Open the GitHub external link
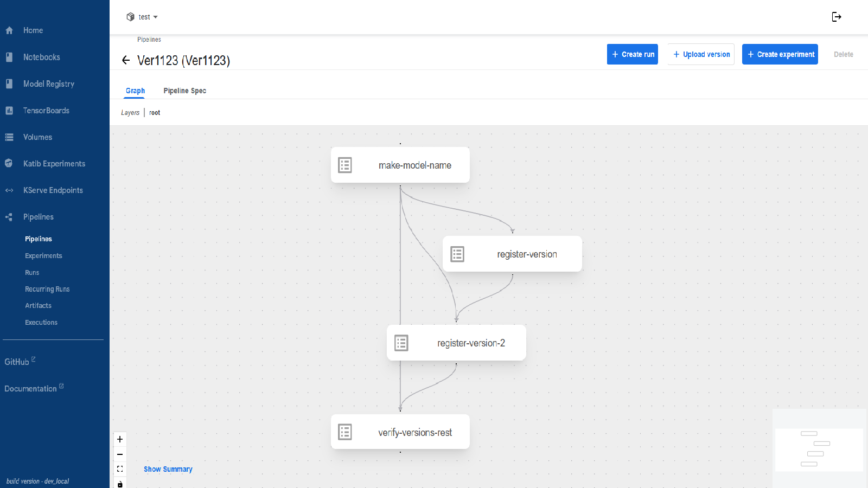This screenshot has height=488, width=868. [20, 362]
